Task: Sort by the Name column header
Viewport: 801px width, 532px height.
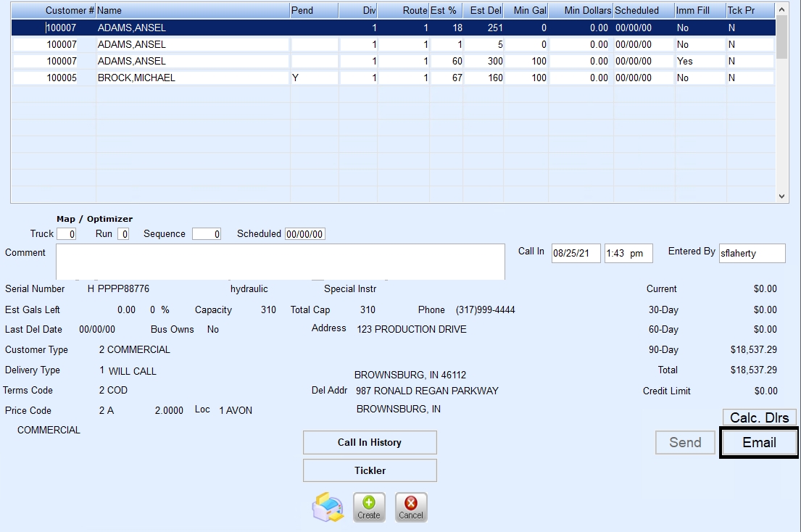Action: [193, 10]
